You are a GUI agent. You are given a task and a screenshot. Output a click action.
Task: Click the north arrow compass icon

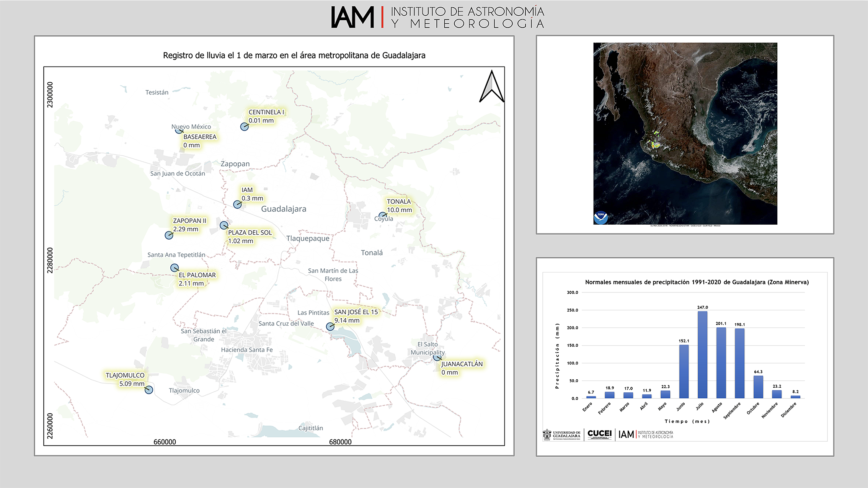click(491, 87)
